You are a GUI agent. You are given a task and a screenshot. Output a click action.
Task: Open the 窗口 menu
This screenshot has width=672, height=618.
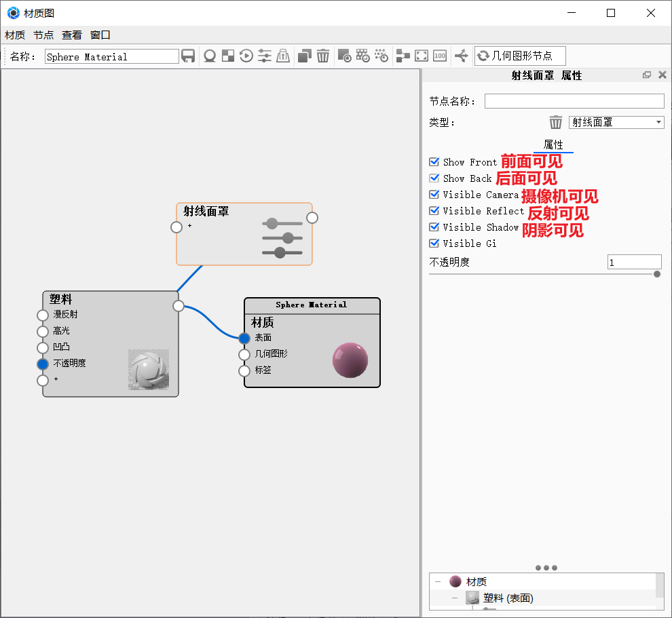coord(100,35)
